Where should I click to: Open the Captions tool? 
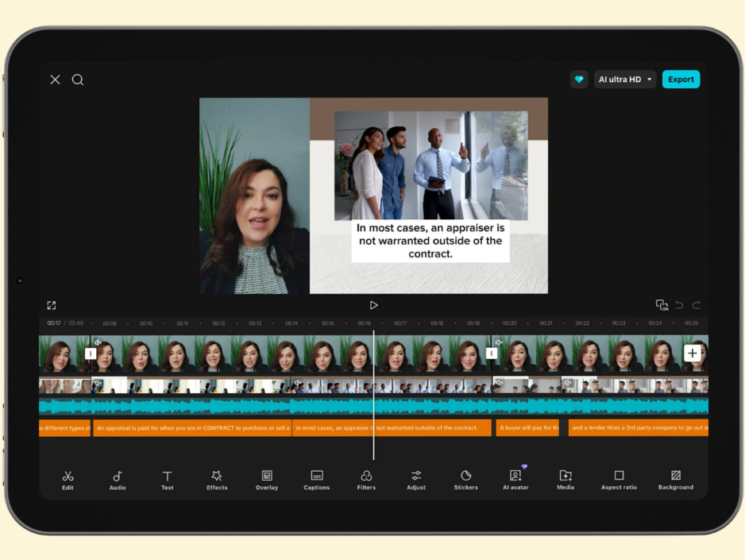[316, 479]
